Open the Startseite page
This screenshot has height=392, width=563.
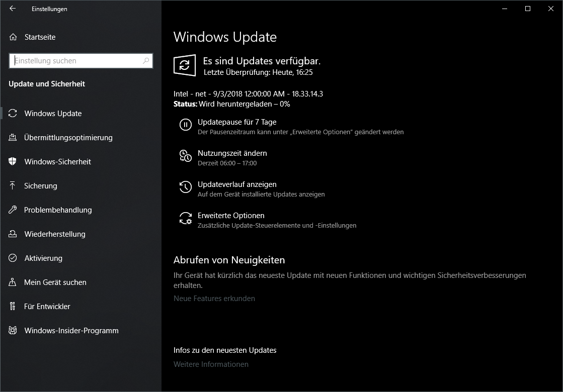coord(40,37)
